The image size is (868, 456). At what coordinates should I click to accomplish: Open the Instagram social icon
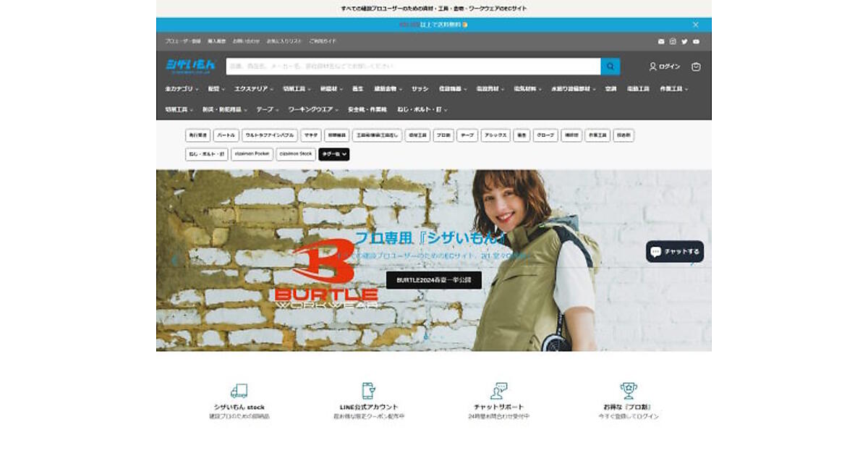(673, 41)
